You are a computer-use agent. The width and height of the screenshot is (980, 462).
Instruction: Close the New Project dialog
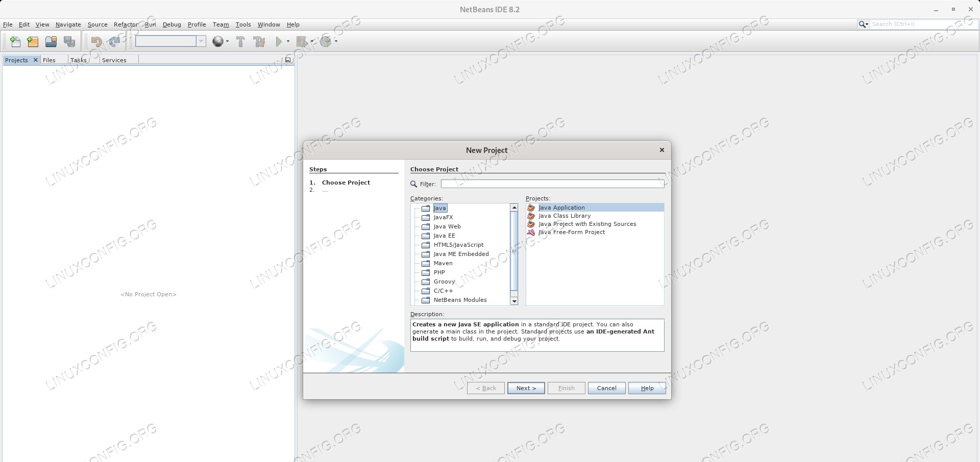point(662,150)
